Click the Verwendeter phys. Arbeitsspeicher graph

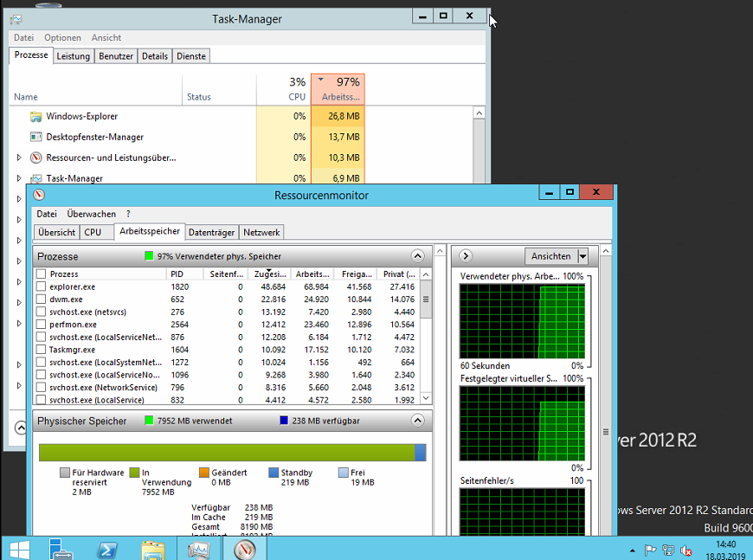tap(523, 321)
